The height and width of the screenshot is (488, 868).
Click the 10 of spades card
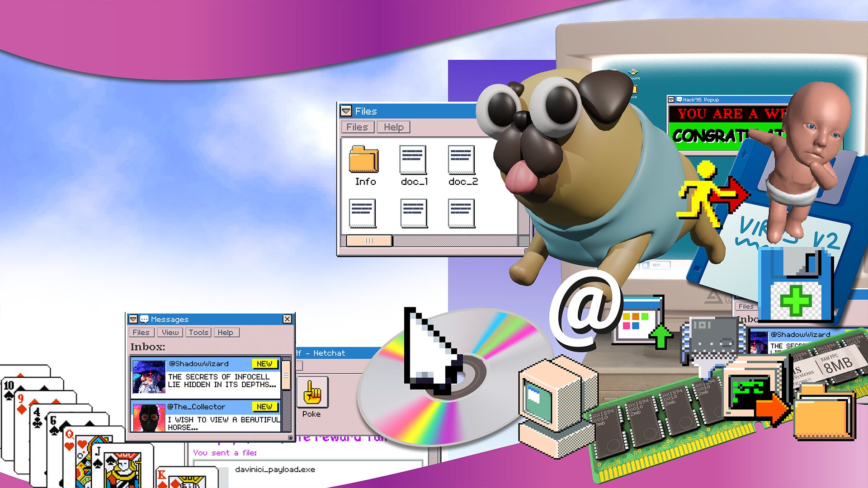click(x=9, y=391)
